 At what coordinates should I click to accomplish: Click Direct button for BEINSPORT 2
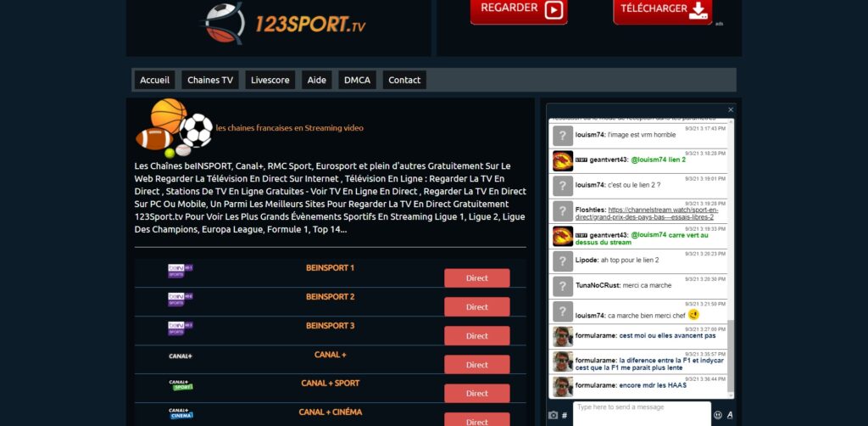pyautogui.click(x=476, y=307)
